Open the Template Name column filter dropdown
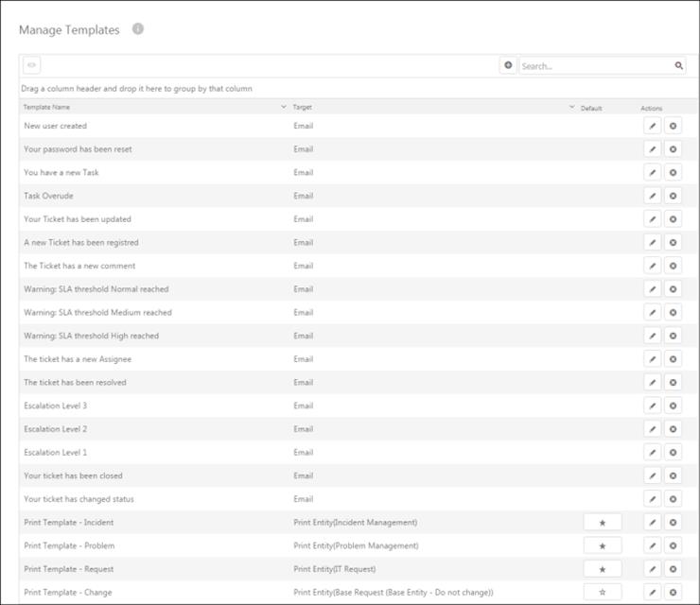 click(x=284, y=108)
